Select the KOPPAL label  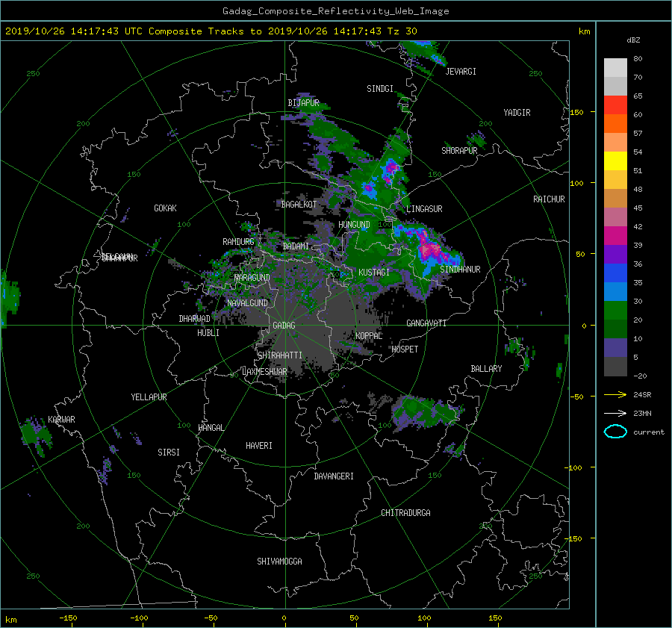click(369, 335)
